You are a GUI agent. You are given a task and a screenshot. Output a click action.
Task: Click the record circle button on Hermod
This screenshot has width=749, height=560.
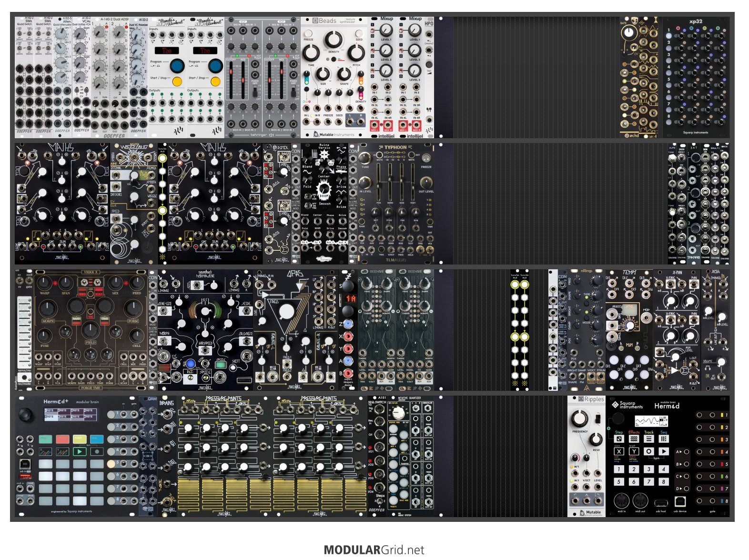[x=649, y=451]
